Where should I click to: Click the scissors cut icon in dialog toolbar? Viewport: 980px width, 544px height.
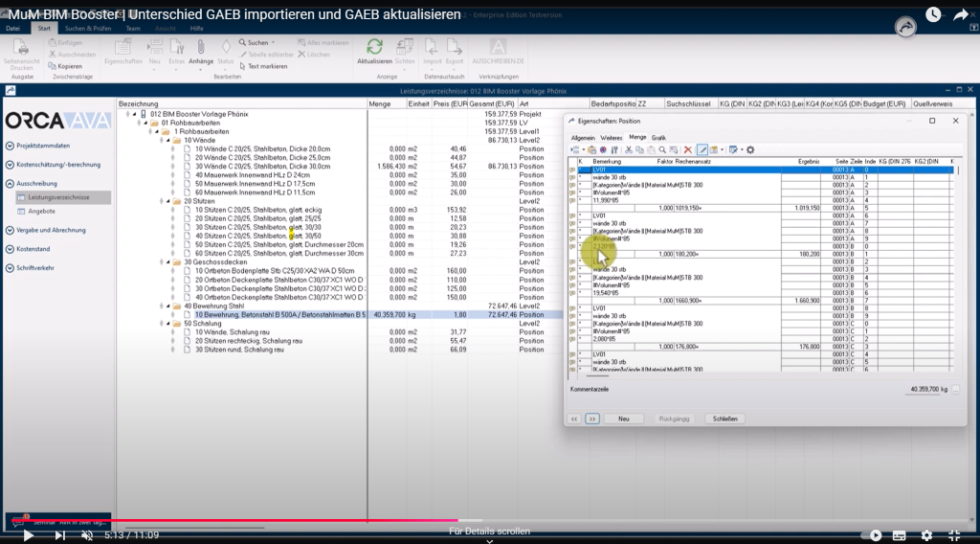(x=629, y=149)
